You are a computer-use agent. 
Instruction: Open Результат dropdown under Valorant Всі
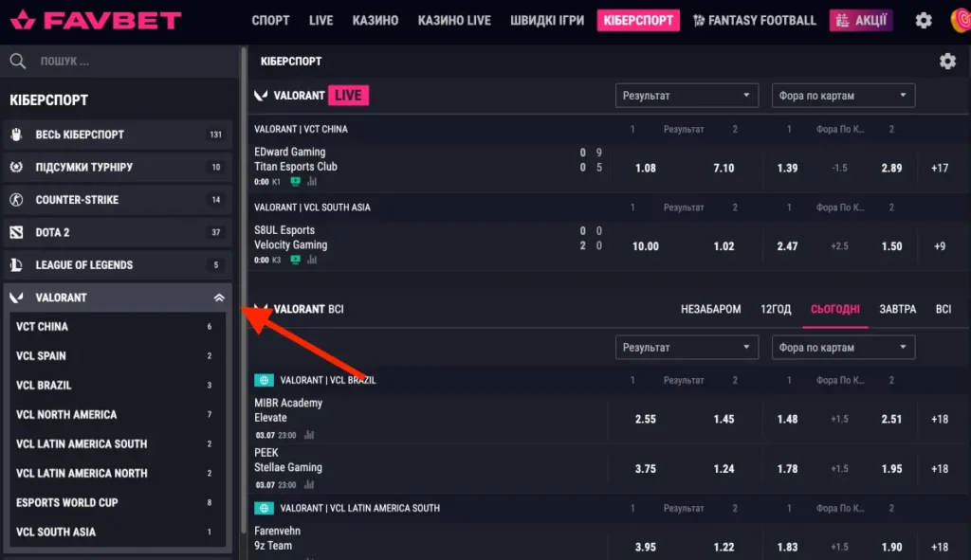click(x=687, y=347)
